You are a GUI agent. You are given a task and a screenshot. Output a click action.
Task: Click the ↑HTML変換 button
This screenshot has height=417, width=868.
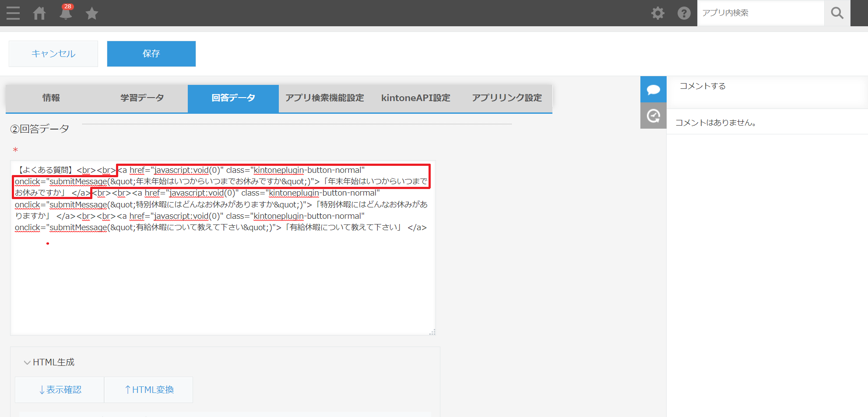[149, 389]
